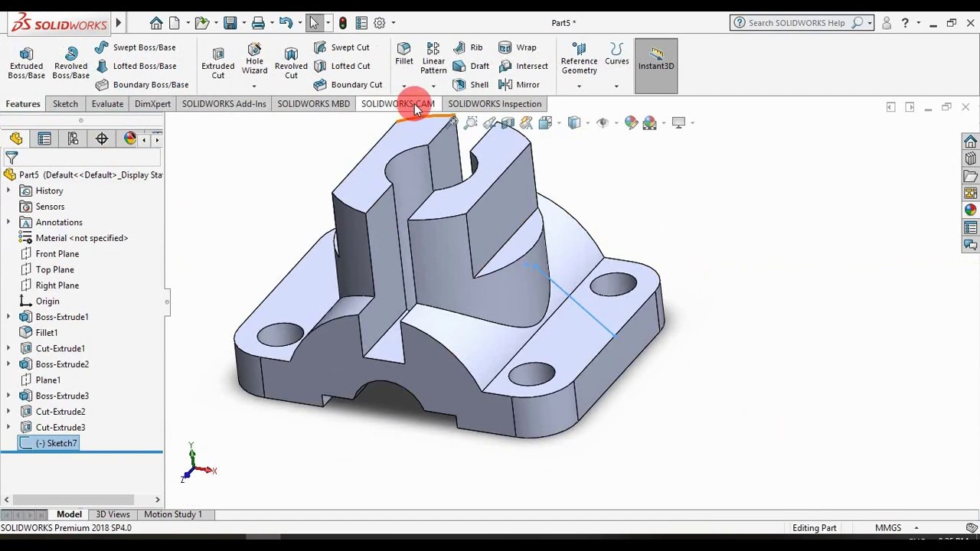Screen dimensions: 980x551
Task: Choose the Swept Cut command
Action: coord(341,47)
